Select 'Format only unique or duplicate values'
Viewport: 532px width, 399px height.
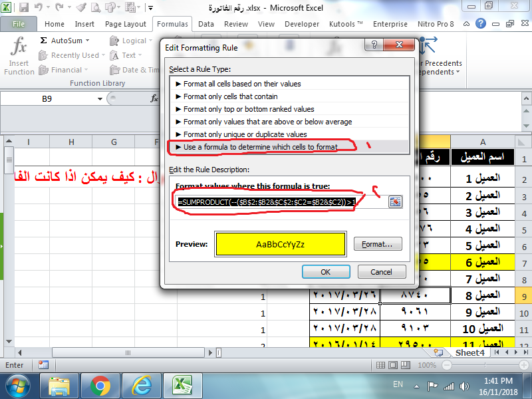point(289,134)
